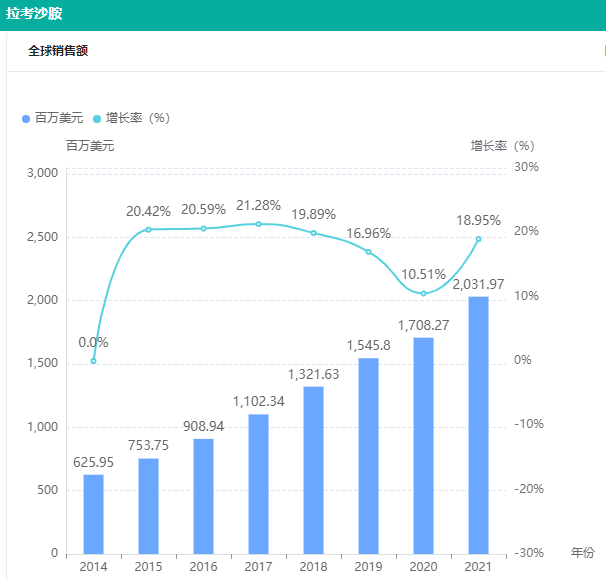The image size is (606, 580).
Task: Click the 2017 sales bar
Action: [259, 484]
